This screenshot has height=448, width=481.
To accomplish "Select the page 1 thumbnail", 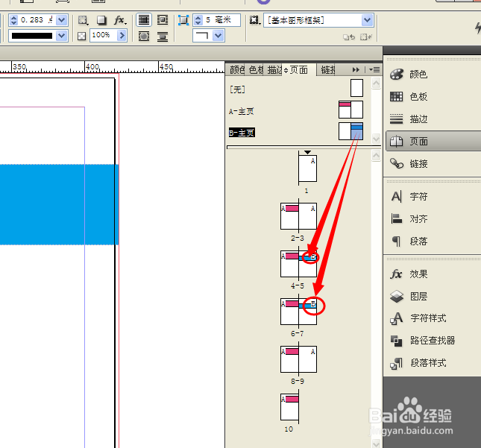I will coord(308,168).
